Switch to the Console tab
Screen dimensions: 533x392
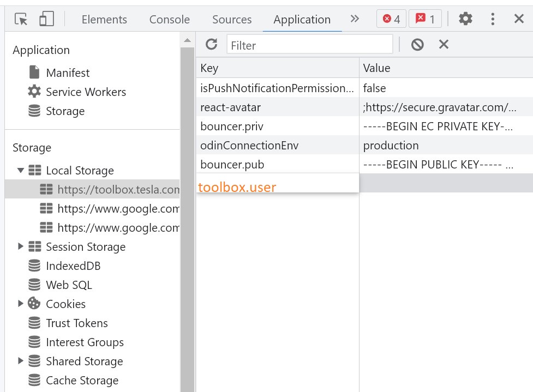[x=169, y=20]
